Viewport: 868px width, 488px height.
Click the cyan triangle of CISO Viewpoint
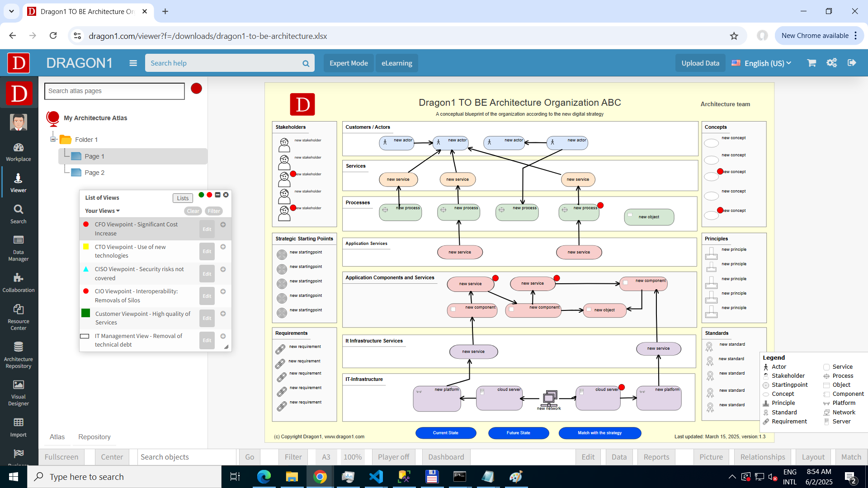coord(86,269)
